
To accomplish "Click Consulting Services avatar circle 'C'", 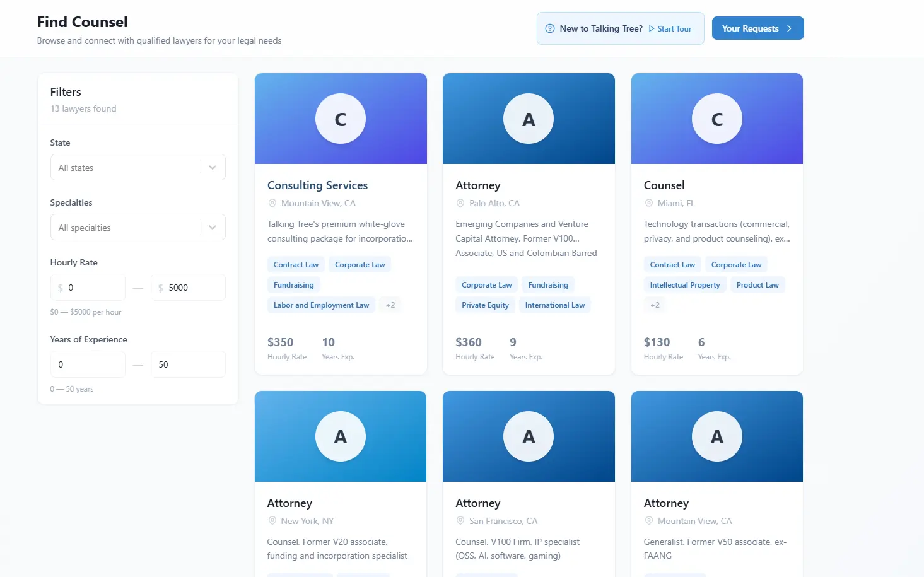I will tap(341, 119).
